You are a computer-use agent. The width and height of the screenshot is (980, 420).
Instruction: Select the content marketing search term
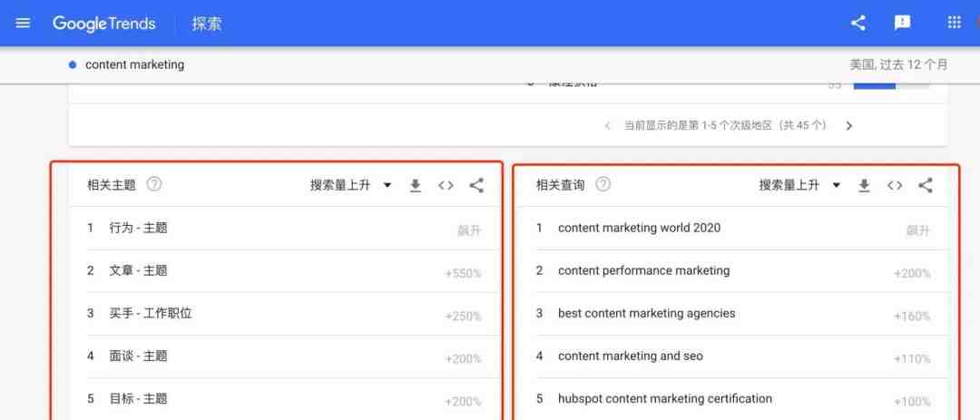pyautogui.click(x=134, y=64)
